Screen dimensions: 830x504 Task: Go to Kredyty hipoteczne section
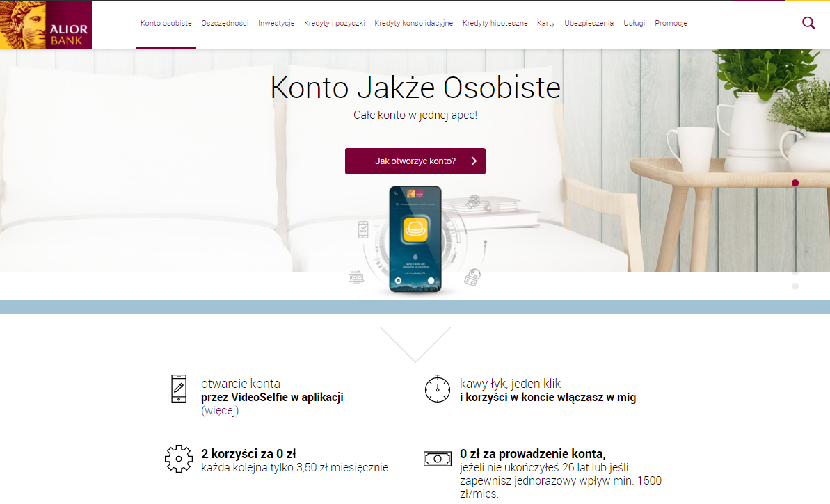point(495,23)
